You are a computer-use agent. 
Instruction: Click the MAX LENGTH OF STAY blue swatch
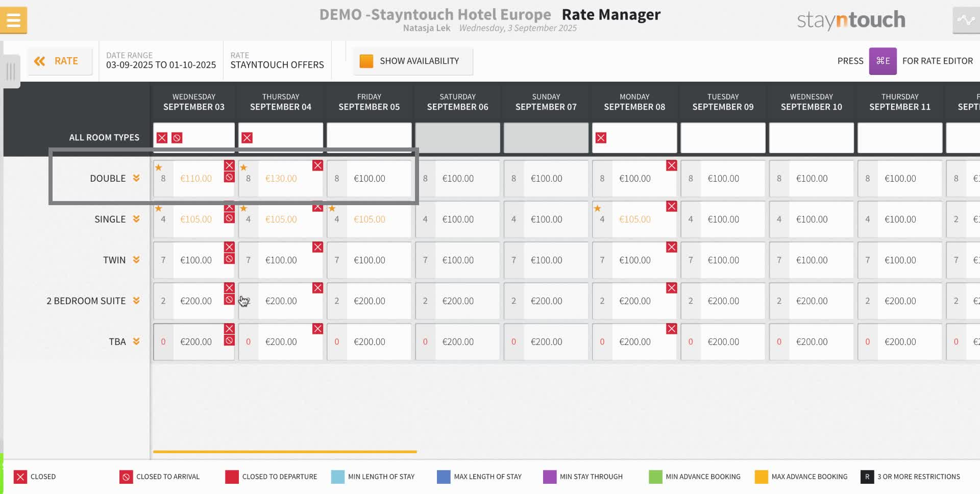(x=444, y=477)
